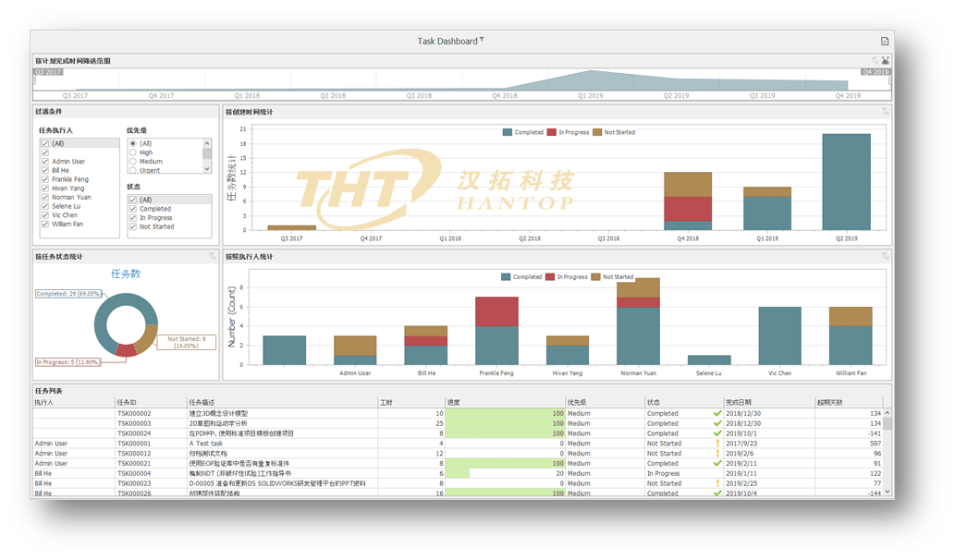Viewport: 955px width, 560px height.
Task: Click the Not Started: 8 (19.05%) label
Action: pyautogui.click(x=187, y=343)
